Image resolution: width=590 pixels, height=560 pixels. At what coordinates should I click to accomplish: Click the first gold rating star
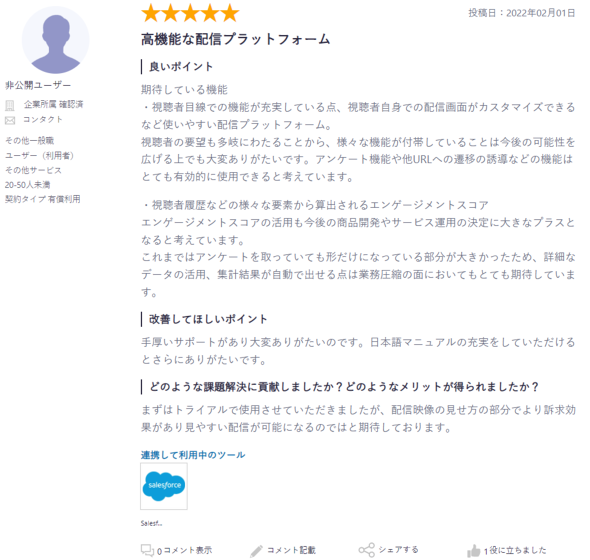pos(151,13)
